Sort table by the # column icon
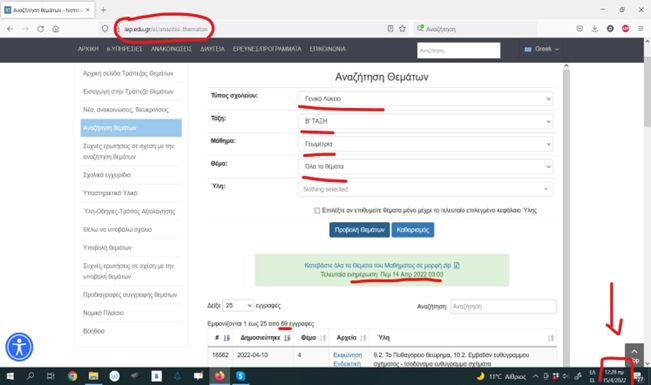This screenshot has width=651, height=385. [x=227, y=338]
